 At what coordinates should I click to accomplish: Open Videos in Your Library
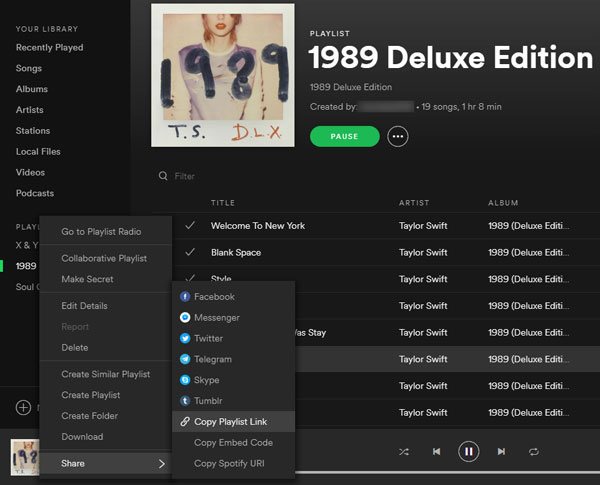[30, 172]
